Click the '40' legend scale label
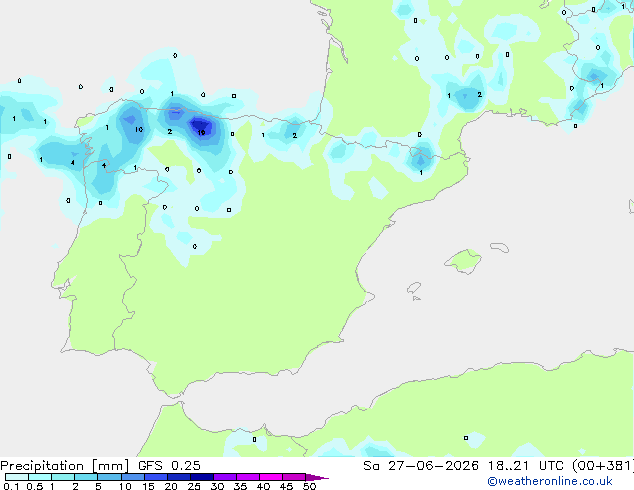634x490 pixels. (263, 486)
